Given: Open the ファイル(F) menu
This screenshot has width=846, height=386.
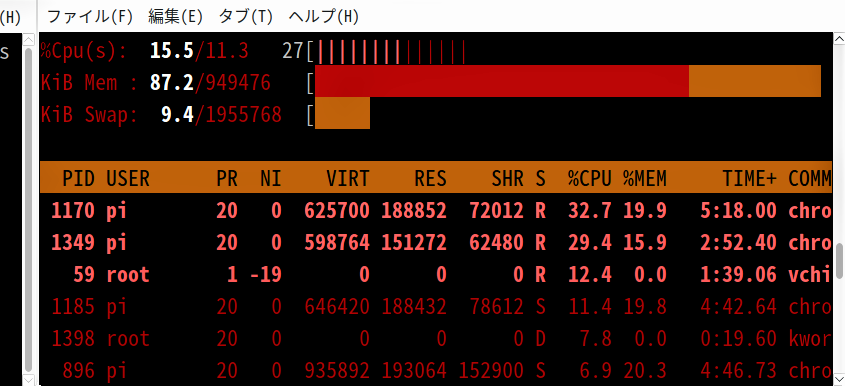Looking at the screenshot, I should [x=90, y=17].
